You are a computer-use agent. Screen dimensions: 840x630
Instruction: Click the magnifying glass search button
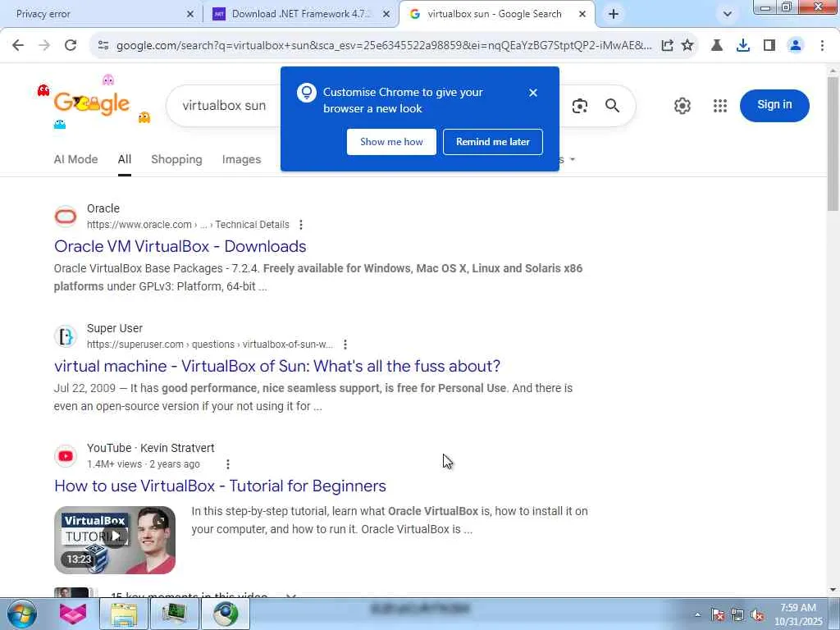[612, 106]
